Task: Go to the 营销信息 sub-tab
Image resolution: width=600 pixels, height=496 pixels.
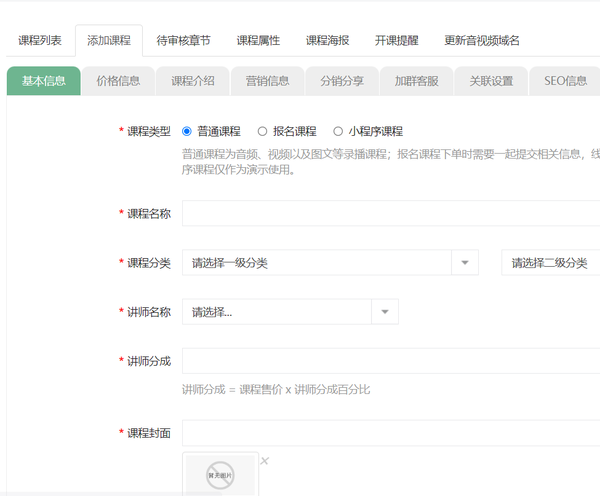Action: click(x=267, y=81)
